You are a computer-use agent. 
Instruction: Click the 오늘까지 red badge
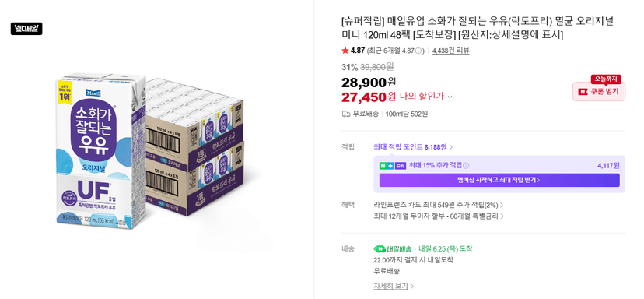click(x=606, y=79)
